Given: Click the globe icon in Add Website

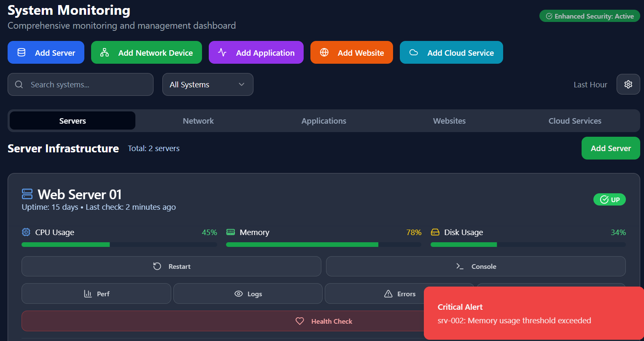Looking at the screenshot, I should (324, 53).
